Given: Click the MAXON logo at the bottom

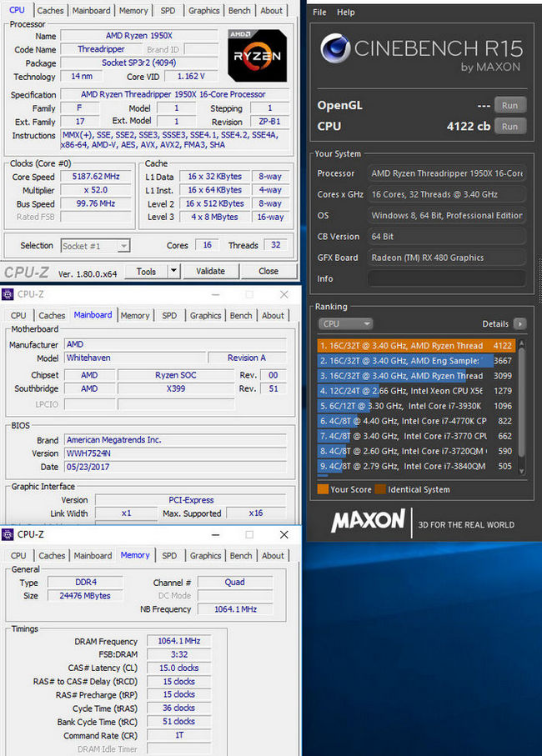Looking at the screenshot, I should 368,522.
